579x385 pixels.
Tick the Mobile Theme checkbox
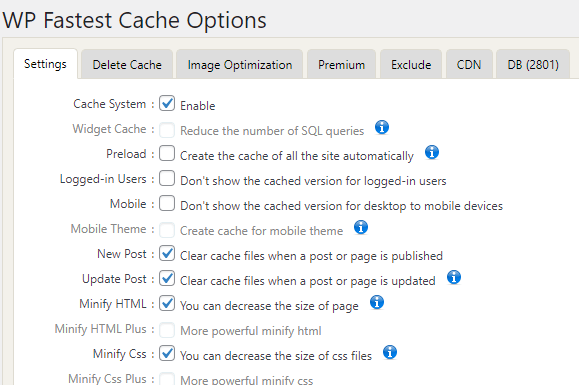click(167, 230)
